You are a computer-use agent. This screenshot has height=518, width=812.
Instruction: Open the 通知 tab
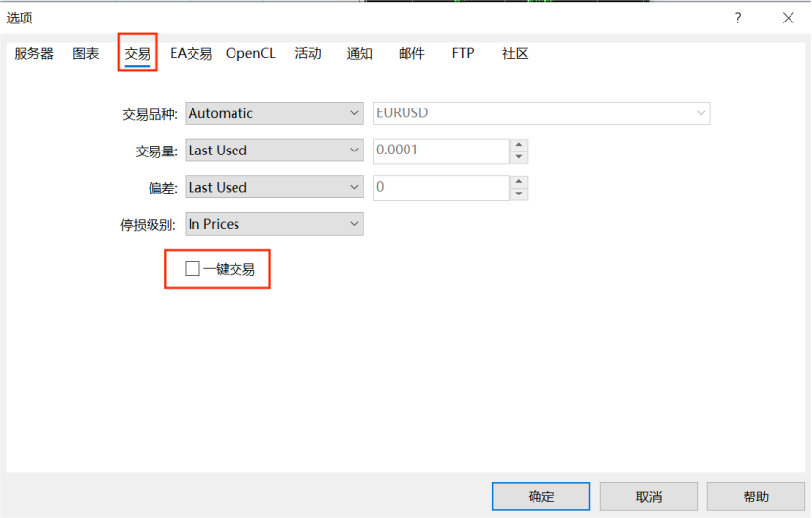tap(360, 54)
